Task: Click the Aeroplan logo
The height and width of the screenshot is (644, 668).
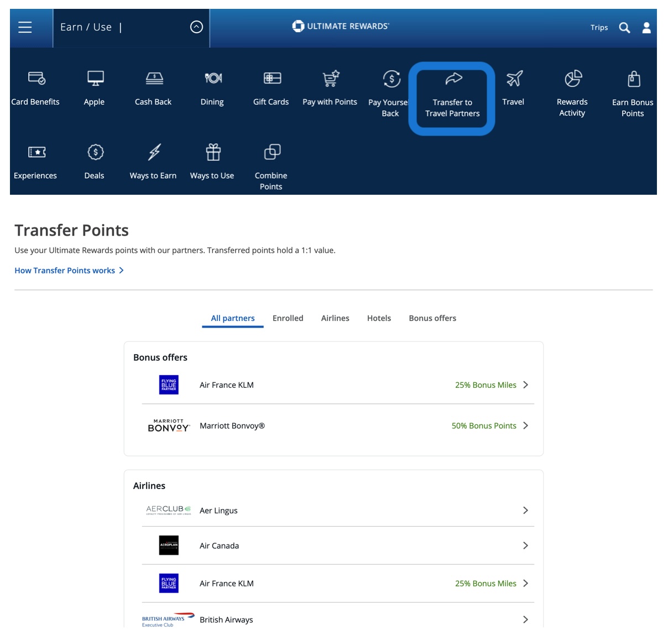Action: point(169,546)
